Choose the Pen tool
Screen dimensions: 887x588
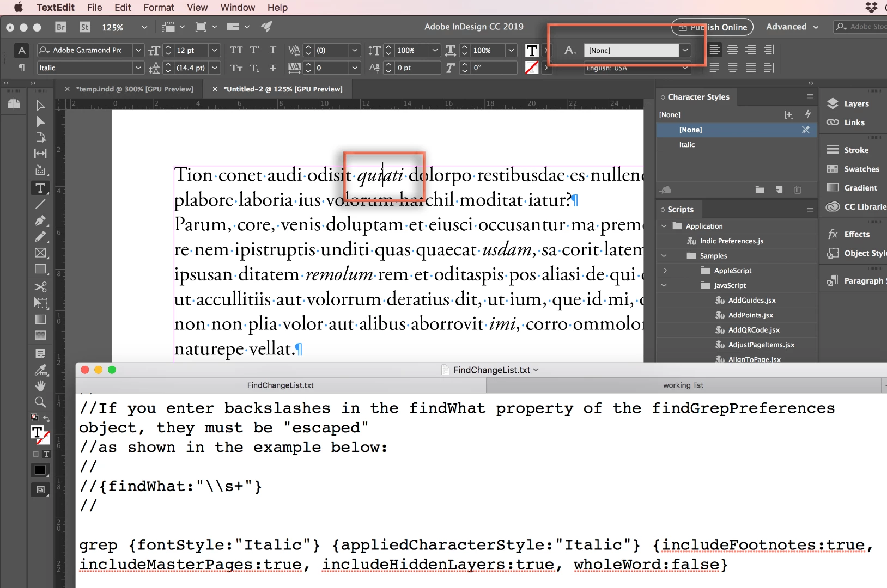40,220
